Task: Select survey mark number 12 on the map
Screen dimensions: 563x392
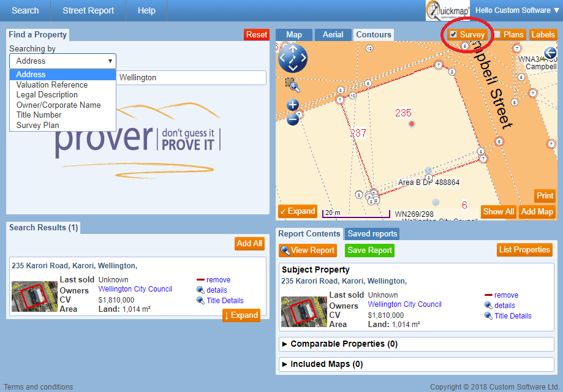Action: [x=369, y=48]
